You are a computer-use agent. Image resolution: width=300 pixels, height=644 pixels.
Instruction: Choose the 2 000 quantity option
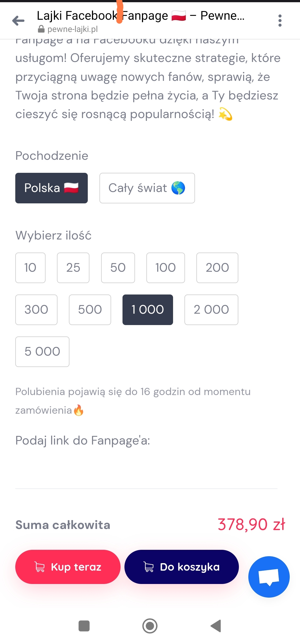pos(211,310)
